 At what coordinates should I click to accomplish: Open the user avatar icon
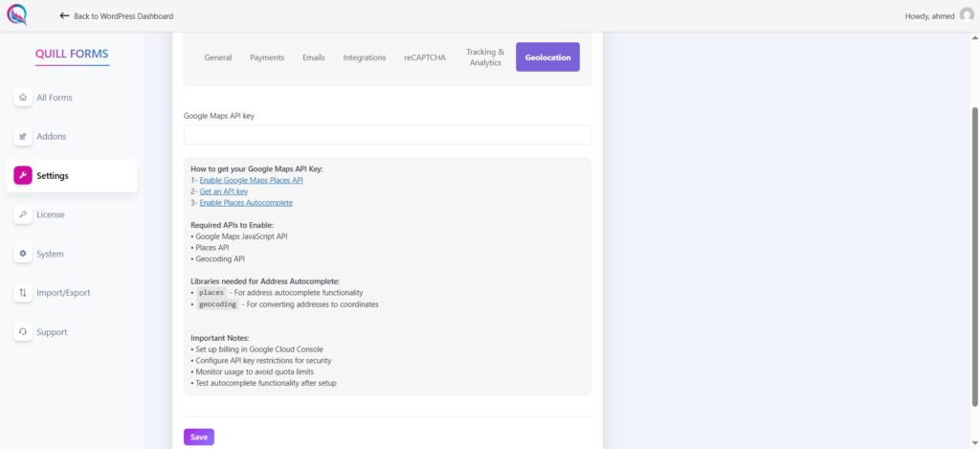pyautogui.click(x=967, y=15)
